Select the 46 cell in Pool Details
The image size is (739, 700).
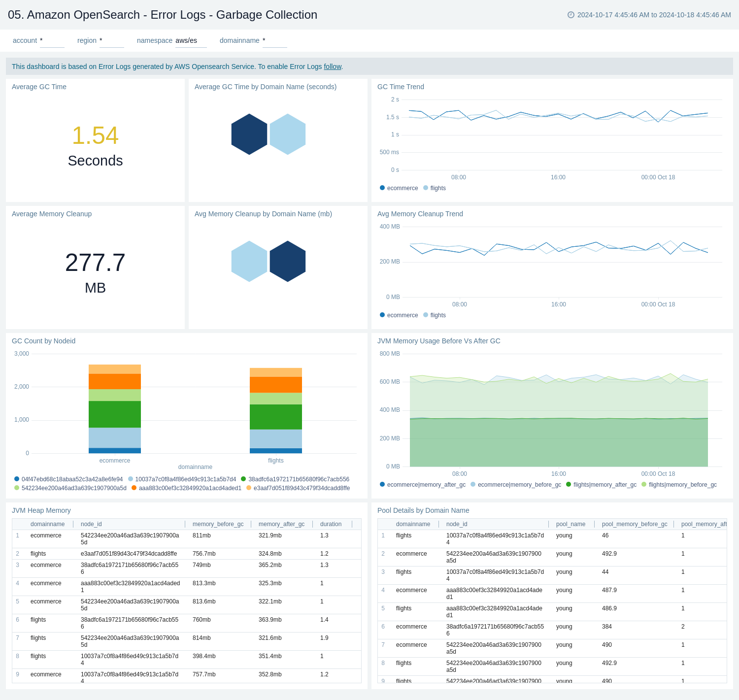pos(605,535)
